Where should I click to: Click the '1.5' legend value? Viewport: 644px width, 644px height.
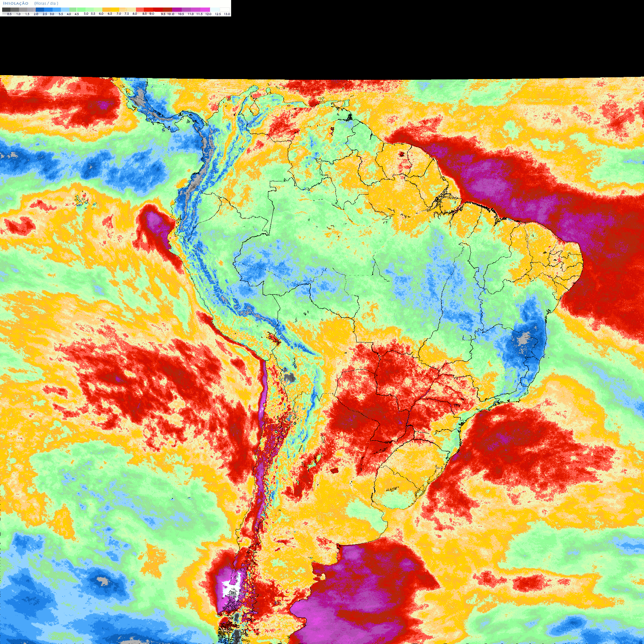[27, 14]
